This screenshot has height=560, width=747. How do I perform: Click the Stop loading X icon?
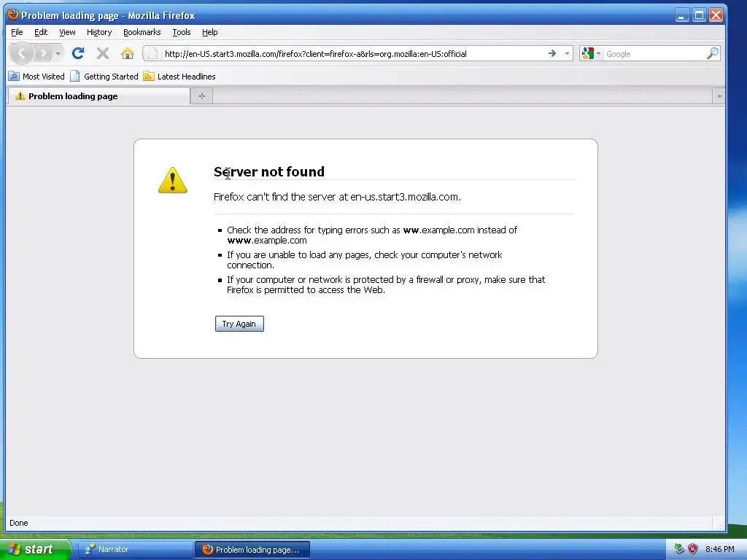click(102, 53)
